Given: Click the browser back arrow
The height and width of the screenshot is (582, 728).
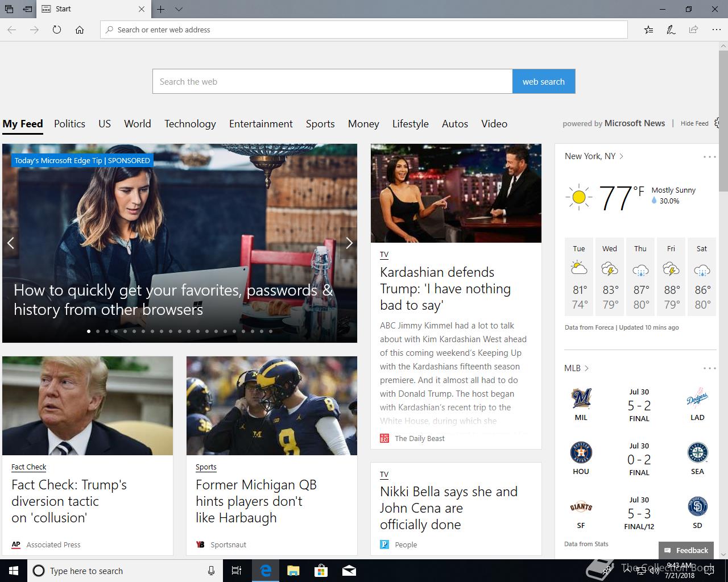Looking at the screenshot, I should click(x=11, y=30).
